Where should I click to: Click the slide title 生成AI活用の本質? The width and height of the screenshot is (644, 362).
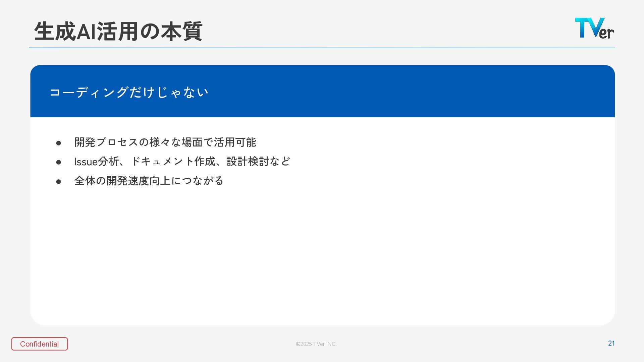click(x=118, y=31)
